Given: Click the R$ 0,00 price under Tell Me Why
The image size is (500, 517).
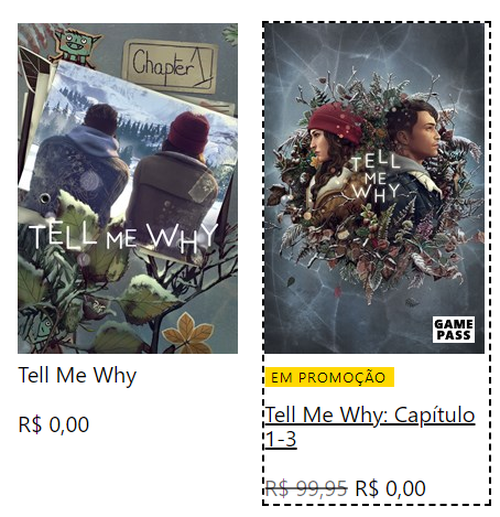Looking at the screenshot, I should tap(54, 425).
